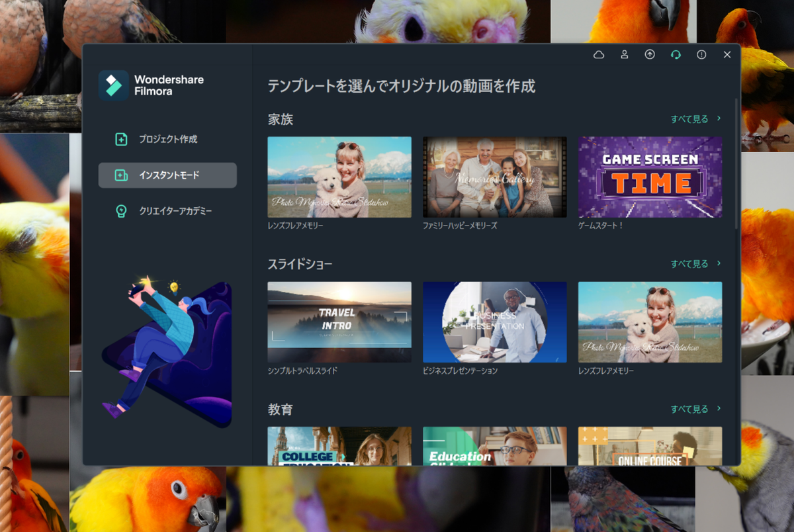Screen dimensions: 794x532
Task: Click the ゲームスタート！ caption
Action: coord(601,226)
